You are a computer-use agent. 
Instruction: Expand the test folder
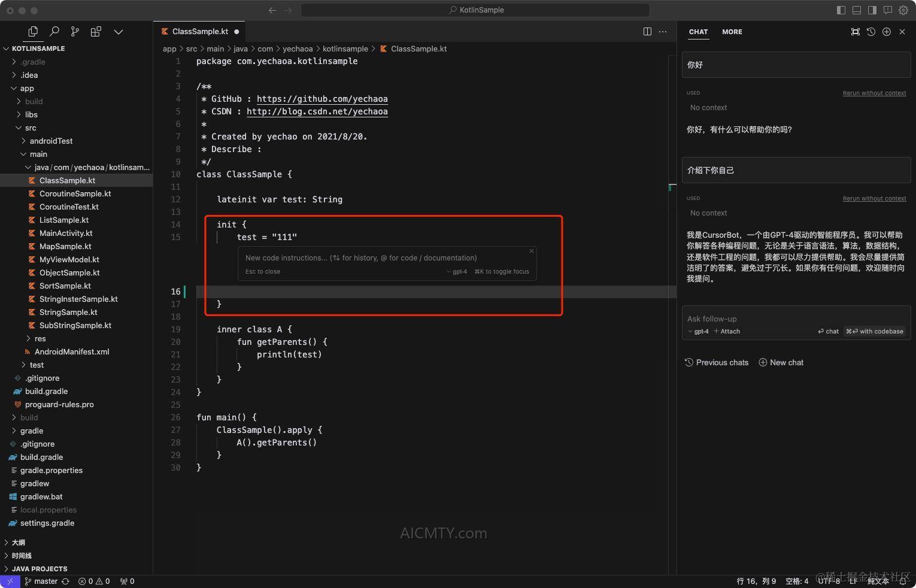pyautogui.click(x=36, y=365)
